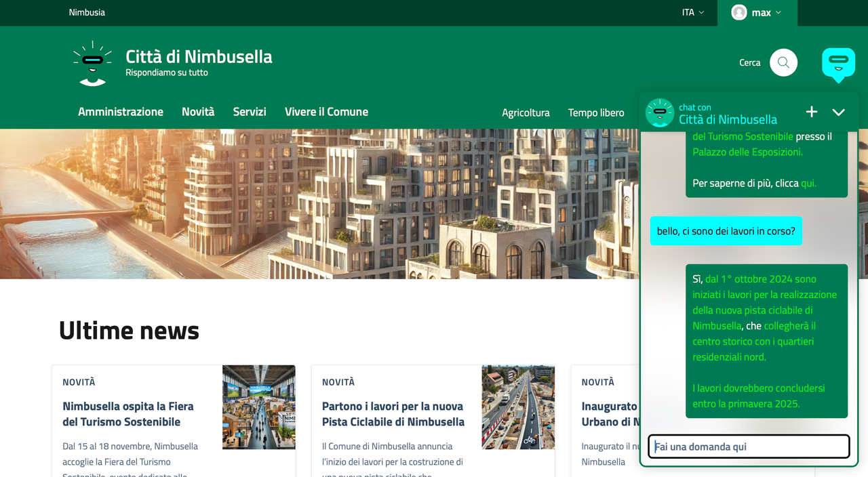Image resolution: width=868 pixels, height=477 pixels.
Task: Click the Agricoltura topic link
Action: [526, 112]
